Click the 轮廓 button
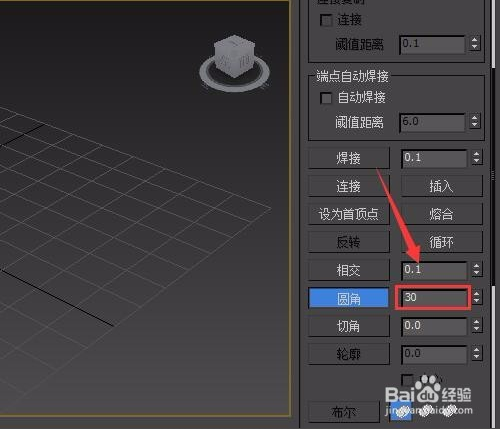Screen dimensions: 500x429 [x=349, y=354]
